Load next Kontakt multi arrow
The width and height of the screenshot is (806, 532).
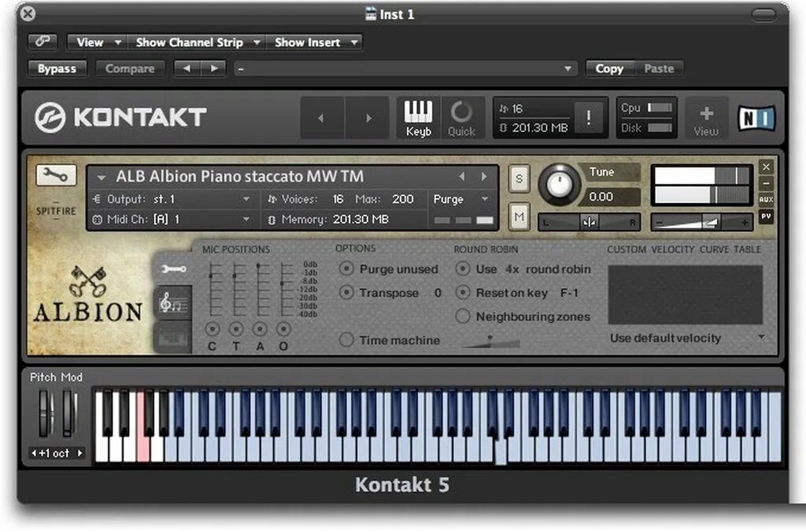tap(368, 118)
